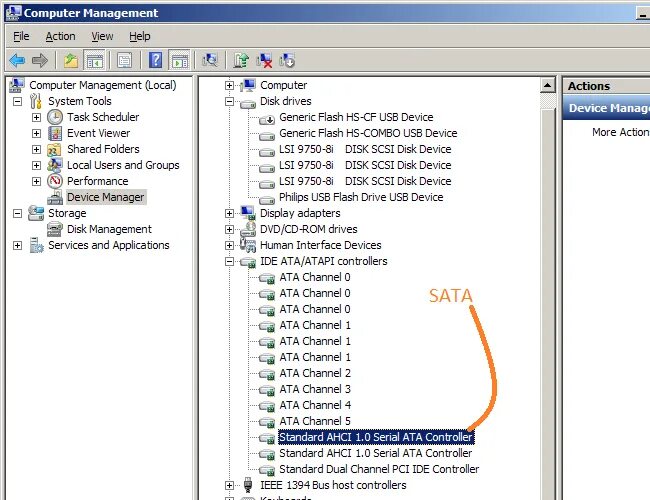Collapse the Disk drives category
This screenshot has height=500, width=650.
229,101
